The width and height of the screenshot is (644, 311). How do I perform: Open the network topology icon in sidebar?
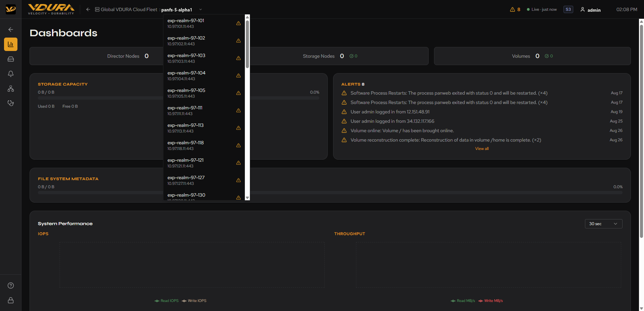[x=11, y=89]
